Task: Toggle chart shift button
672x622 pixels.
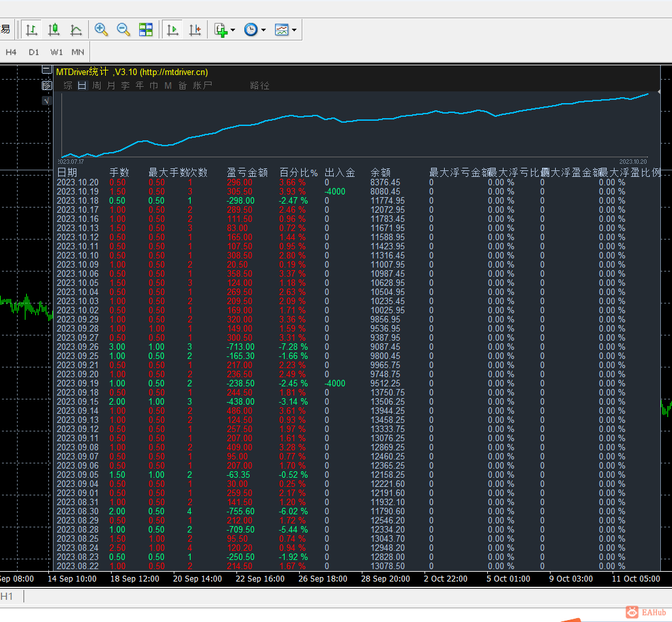Action: pyautogui.click(x=195, y=29)
